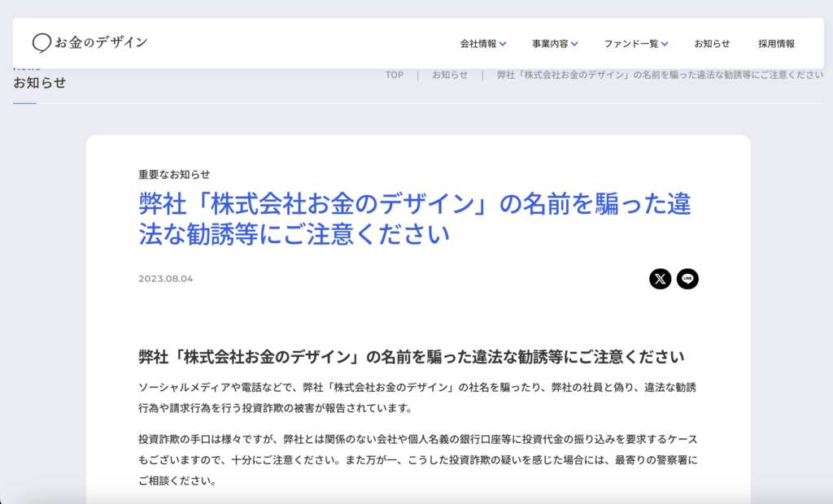Expand the 事業内容 dropdown chevron

click(574, 44)
